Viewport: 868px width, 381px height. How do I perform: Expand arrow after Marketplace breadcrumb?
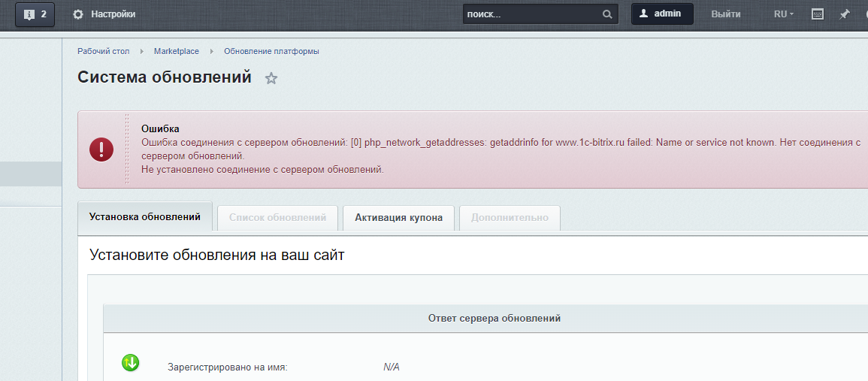point(211,52)
